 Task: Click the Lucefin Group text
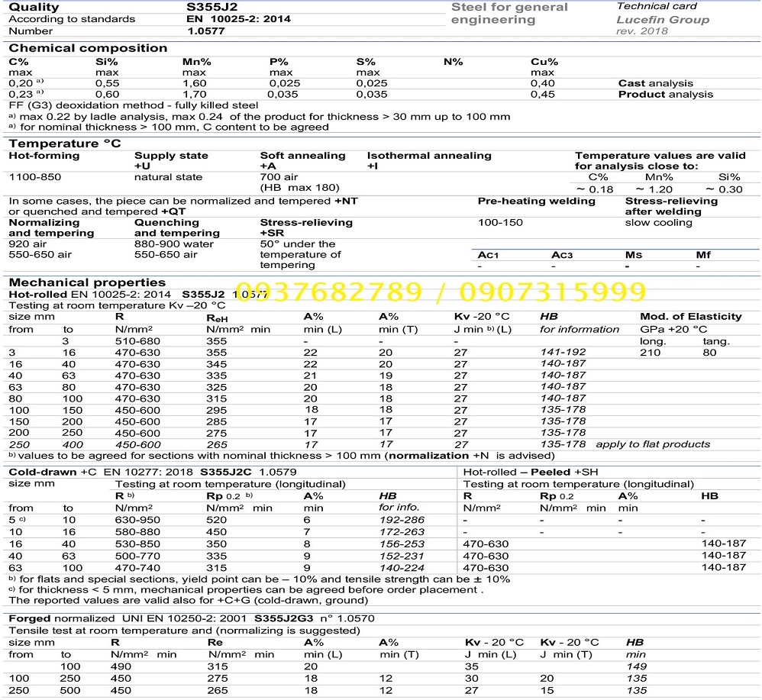[x=663, y=19]
